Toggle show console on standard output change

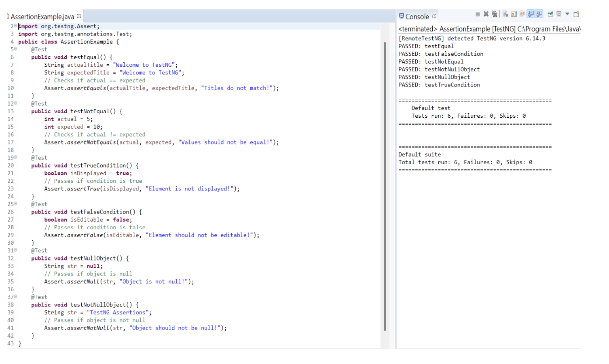531,14
